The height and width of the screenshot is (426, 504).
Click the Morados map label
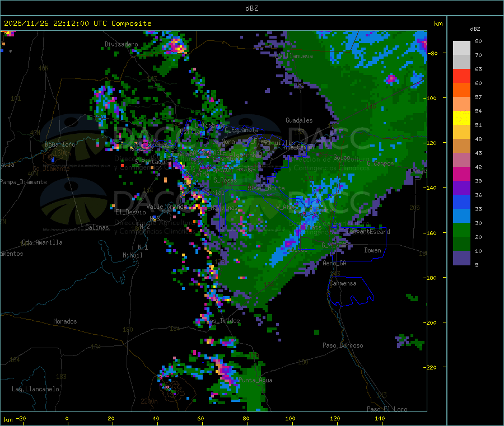[x=65, y=321]
